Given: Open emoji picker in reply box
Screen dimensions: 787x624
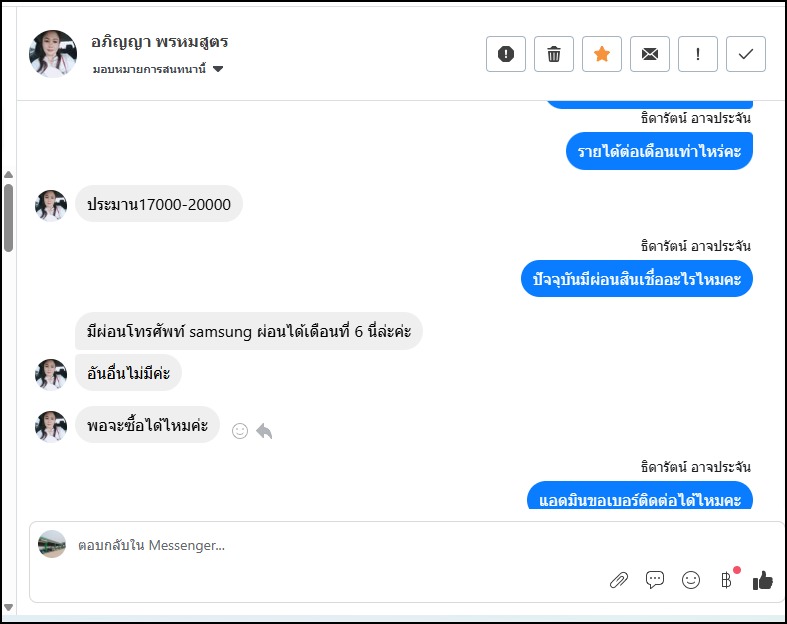Looking at the screenshot, I should (690, 580).
